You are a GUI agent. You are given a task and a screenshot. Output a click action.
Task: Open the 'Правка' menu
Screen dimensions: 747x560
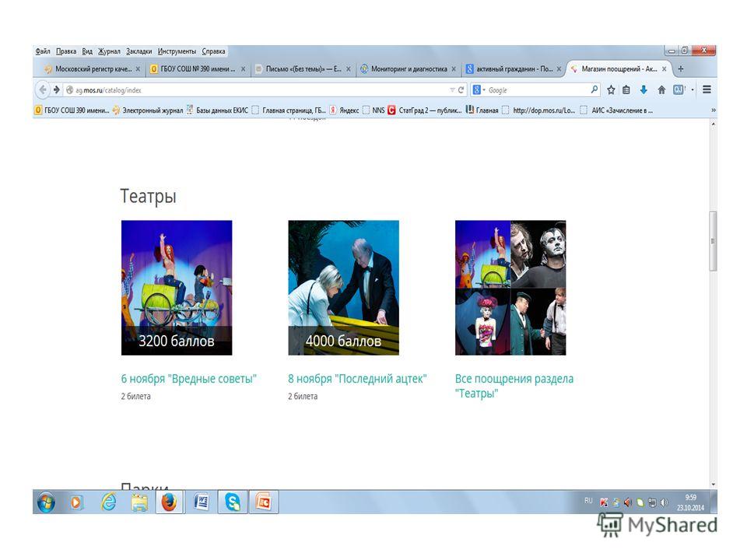click(x=65, y=51)
